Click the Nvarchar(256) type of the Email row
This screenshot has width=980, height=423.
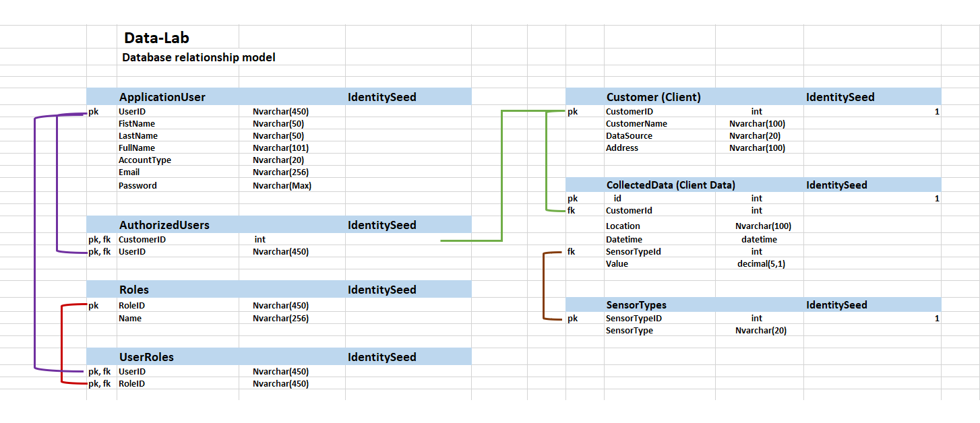point(281,172)
